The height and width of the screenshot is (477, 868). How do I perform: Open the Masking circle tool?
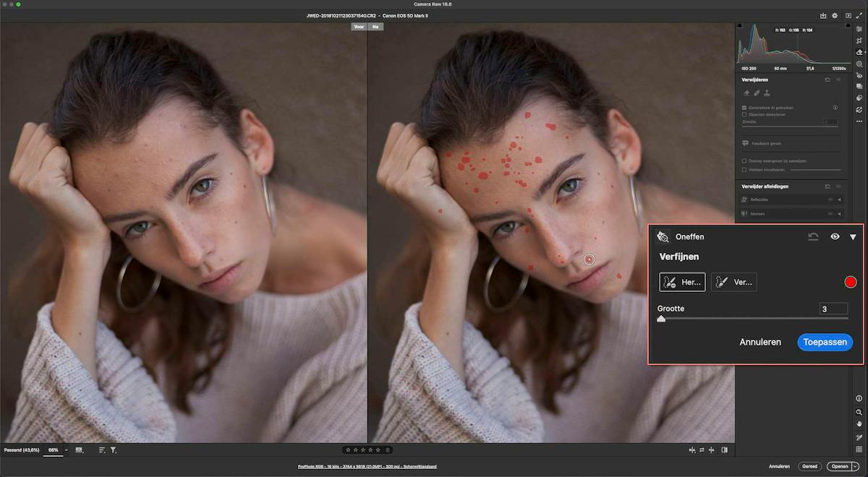pyautogui.click(x=859, y=64)
